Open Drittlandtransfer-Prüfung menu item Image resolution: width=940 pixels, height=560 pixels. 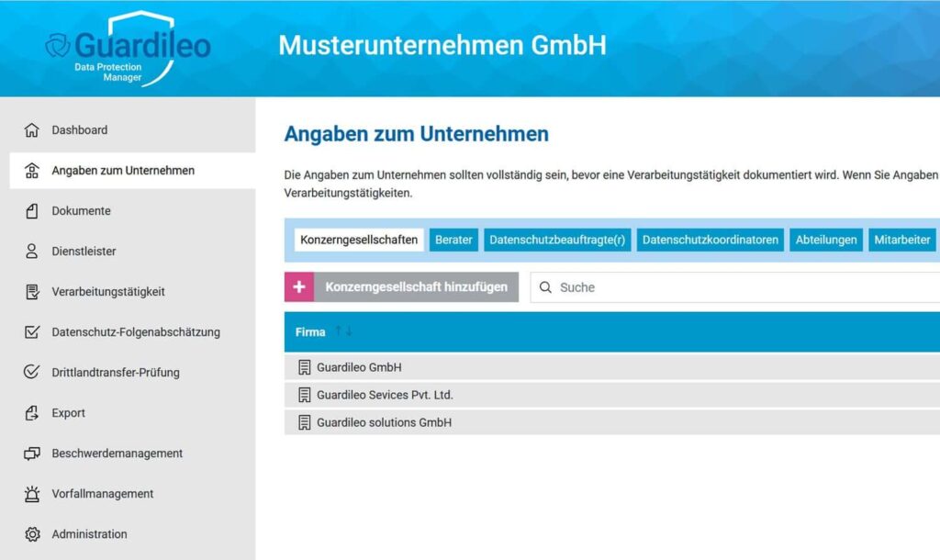click(x=116, y=373)
